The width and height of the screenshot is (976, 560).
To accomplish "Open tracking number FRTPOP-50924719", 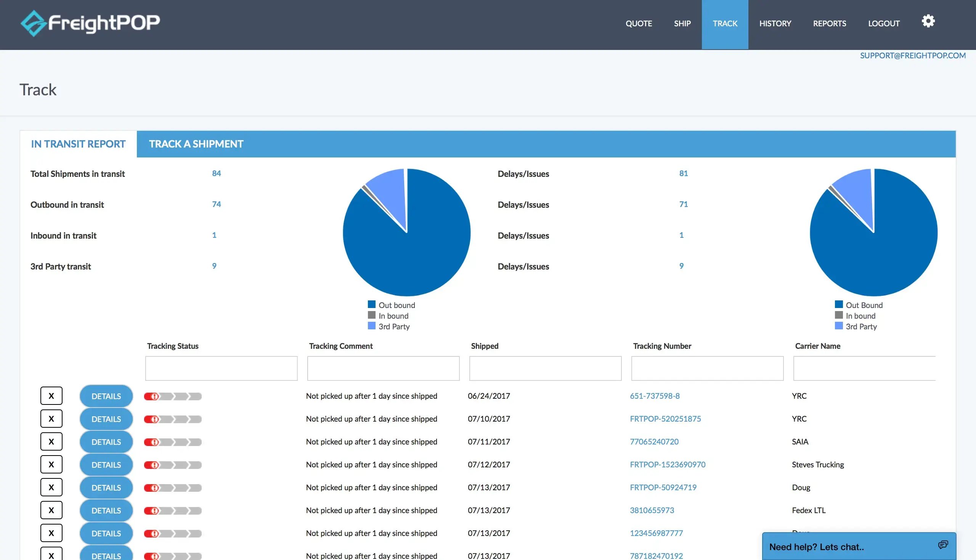I will pos(663,487).
